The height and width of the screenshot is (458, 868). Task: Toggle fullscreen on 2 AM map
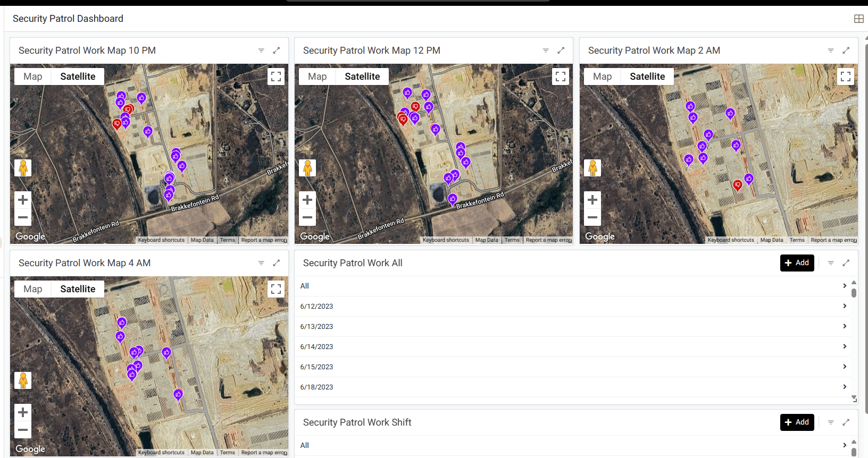[x=845, y=77]
